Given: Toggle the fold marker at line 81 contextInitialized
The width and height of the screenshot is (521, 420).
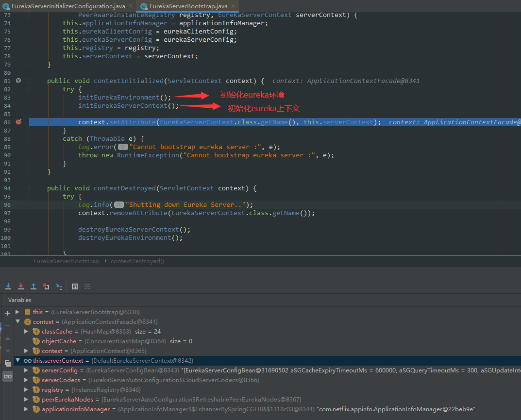Looking at the screenshot, I should coord(29,81).
